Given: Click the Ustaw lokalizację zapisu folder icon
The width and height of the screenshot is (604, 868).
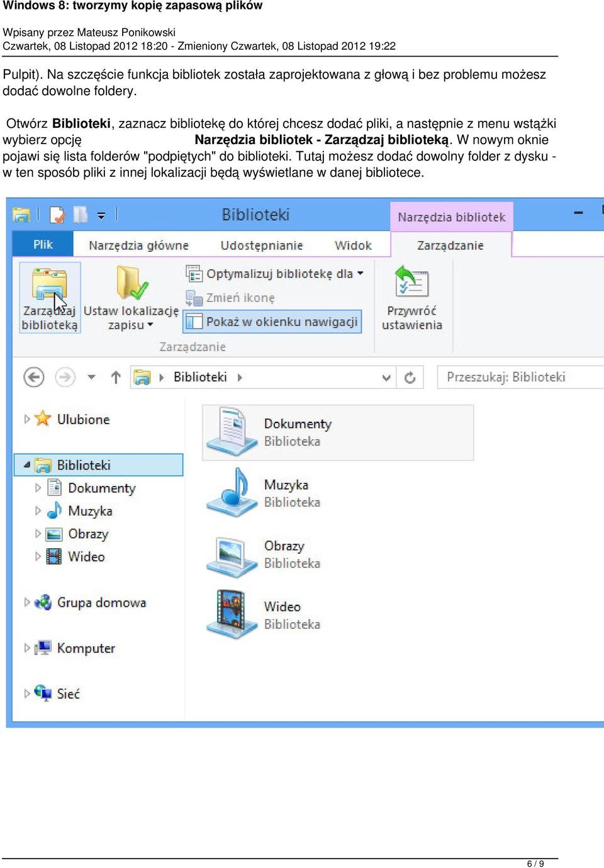Looking at the screenshot, I should [131, 283].
